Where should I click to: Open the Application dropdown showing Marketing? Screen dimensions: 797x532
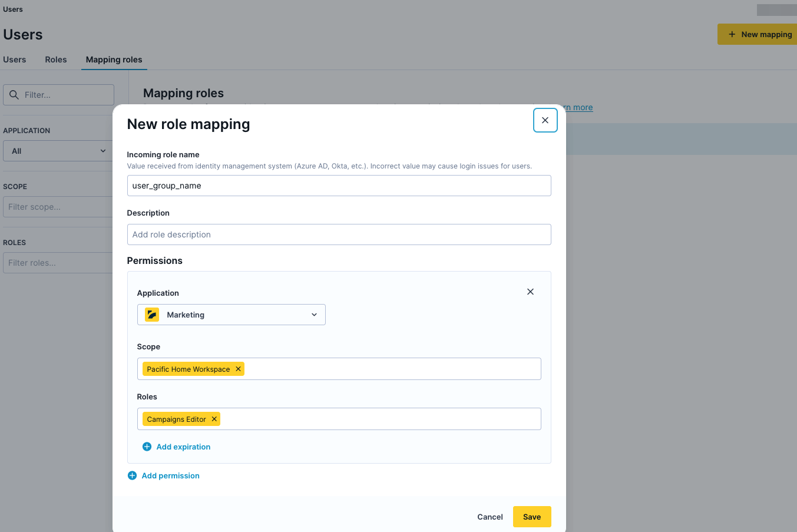[x=231, y=315]
